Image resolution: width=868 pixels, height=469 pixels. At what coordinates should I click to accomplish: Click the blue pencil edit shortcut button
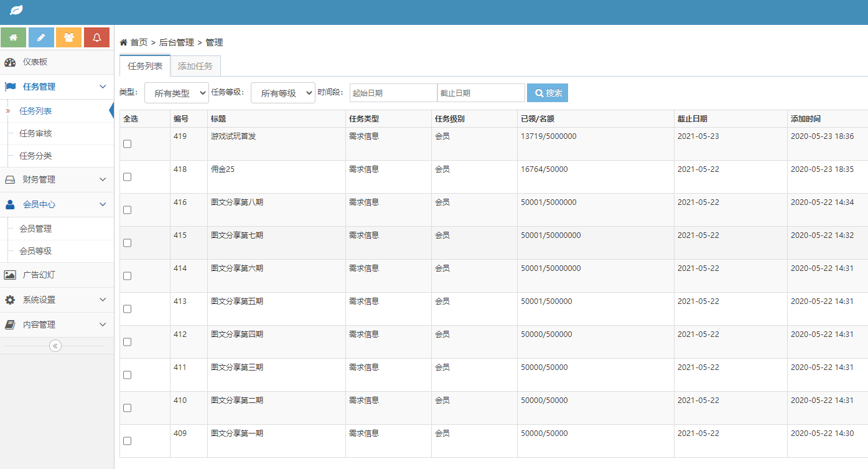click(41, 37)
